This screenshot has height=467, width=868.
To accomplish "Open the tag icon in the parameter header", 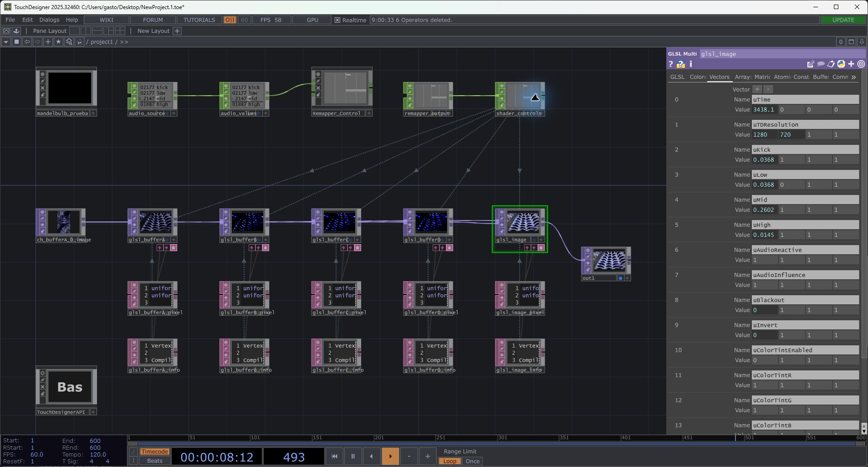I will (831, 64).
